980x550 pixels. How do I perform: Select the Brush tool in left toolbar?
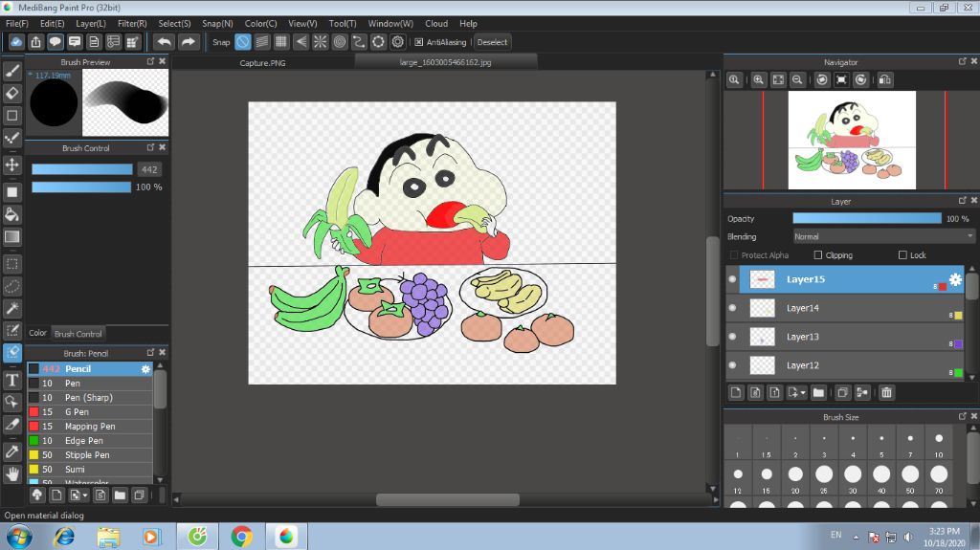tap(11, 71)
